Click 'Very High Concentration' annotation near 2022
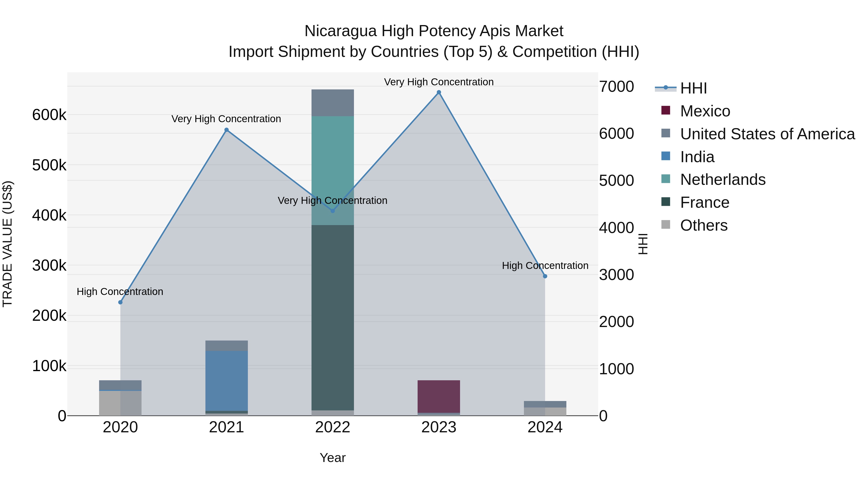 pyautogui.click(x=332, y=201)
